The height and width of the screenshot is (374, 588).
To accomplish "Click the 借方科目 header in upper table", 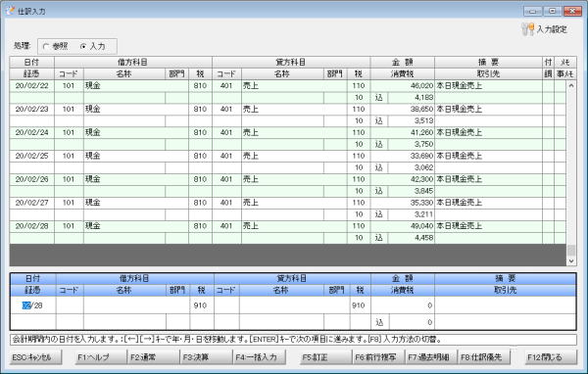I will coord(133,63).
